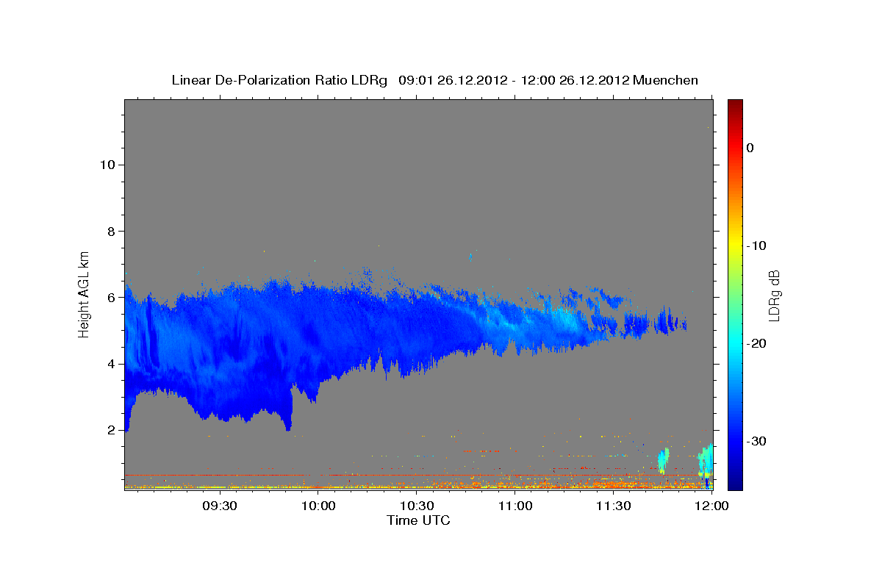
Task: Click the height axis label 10
Action: [107, 165]
